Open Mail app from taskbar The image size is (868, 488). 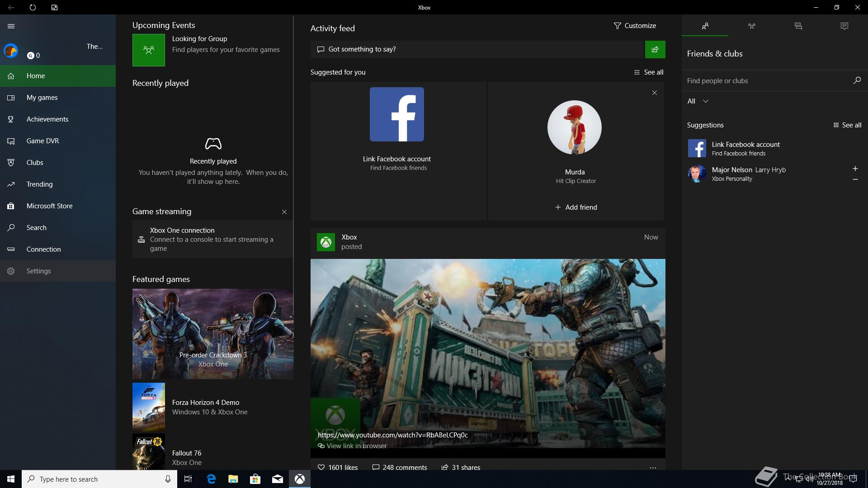[x=277, y=479]
